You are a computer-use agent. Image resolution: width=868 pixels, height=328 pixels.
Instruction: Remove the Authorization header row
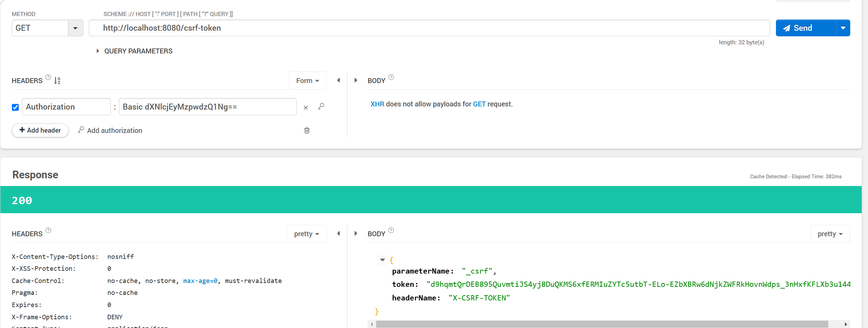[306, 107]
